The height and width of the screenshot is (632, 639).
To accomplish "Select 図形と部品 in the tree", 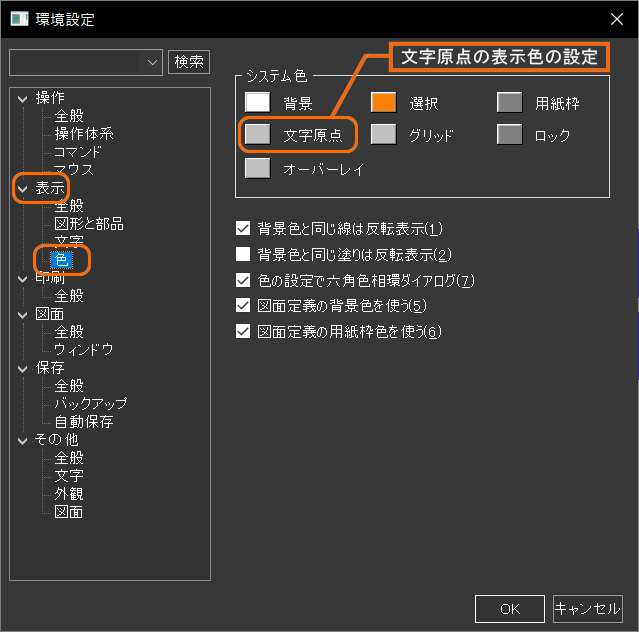I will (x=89, y=223).
